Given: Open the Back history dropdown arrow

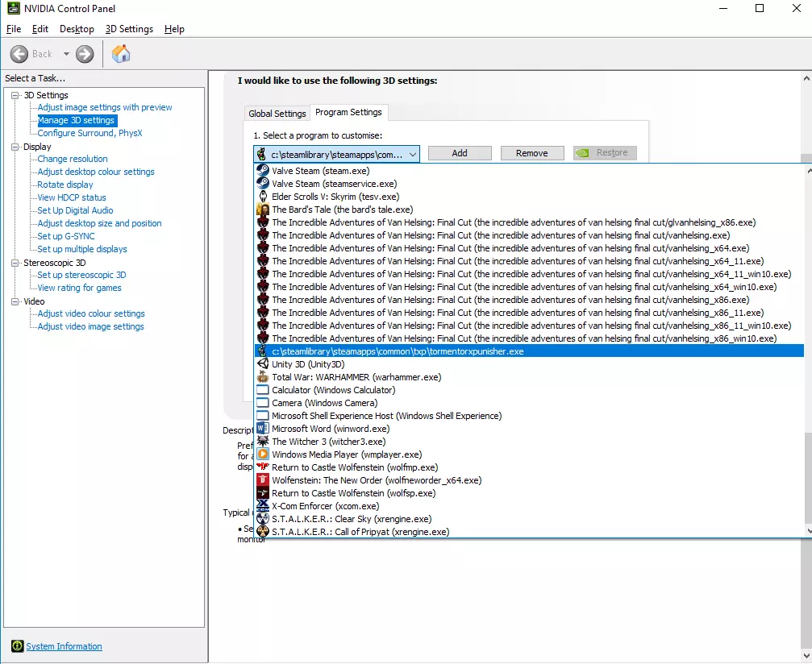Looking at the screenshot, I should pyautogui.click(x=66, y=54).
